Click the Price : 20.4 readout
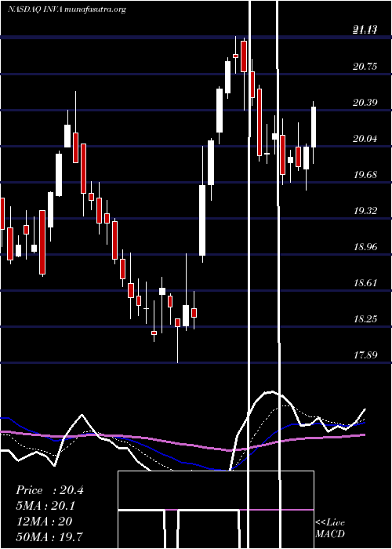392x549 pixels. tap(49, 490)
